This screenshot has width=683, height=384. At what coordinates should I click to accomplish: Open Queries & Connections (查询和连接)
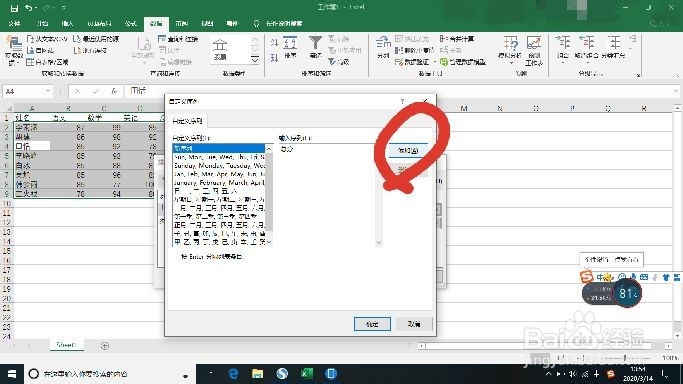coord(178,39)
